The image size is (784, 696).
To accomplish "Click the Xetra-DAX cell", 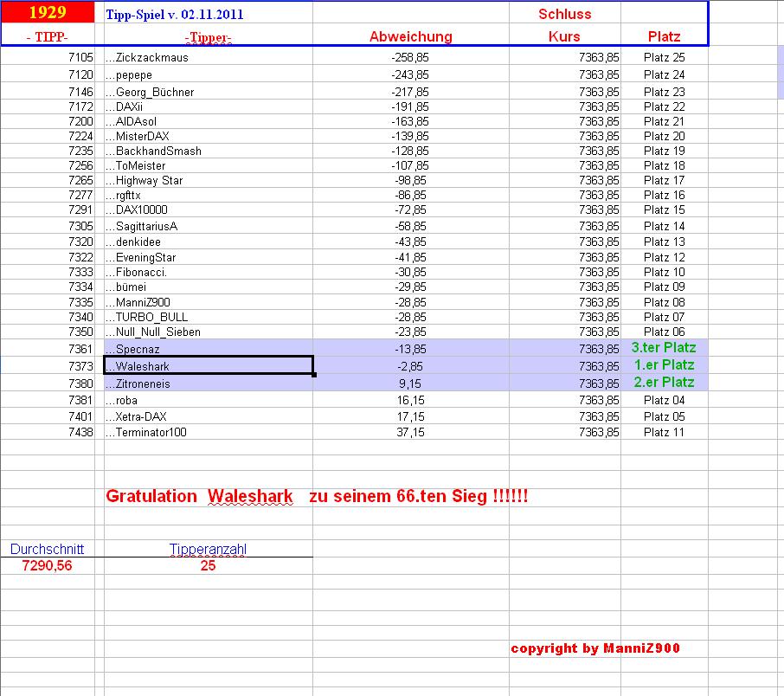I will coord(208,416).
